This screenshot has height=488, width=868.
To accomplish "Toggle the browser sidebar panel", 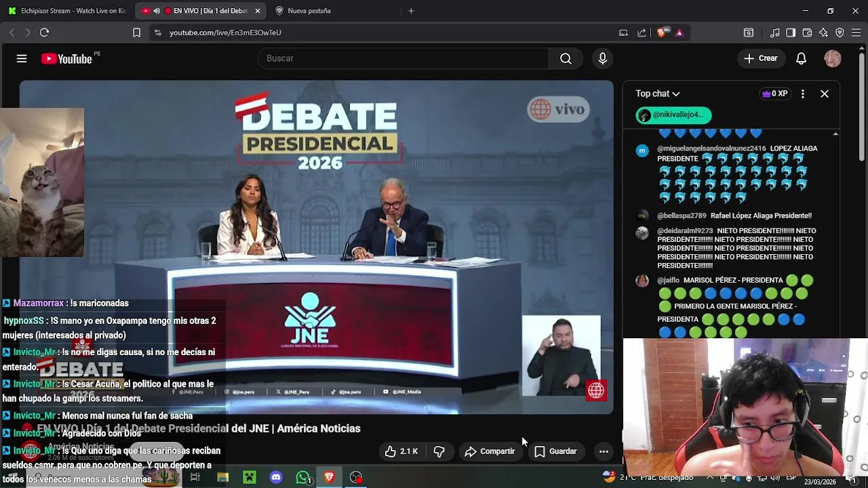I will click(x=791, y=33).
